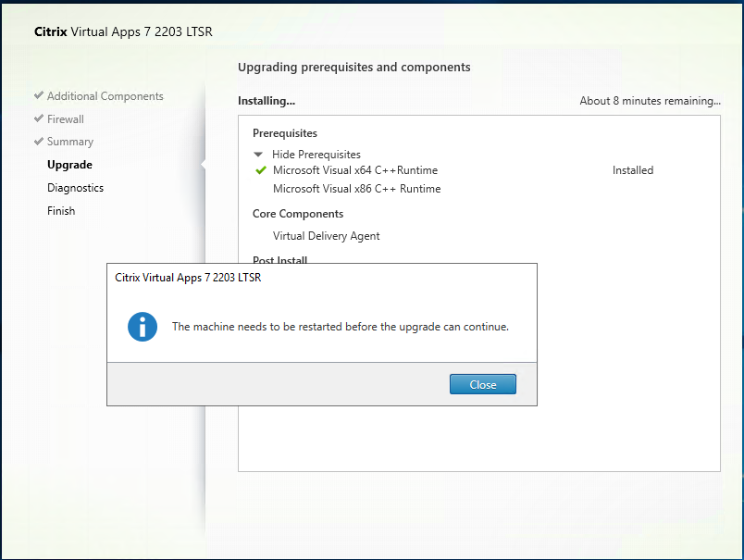Click the Close button in restart dialog
Viewport: 744px width, 560px height.
[482, 384]
